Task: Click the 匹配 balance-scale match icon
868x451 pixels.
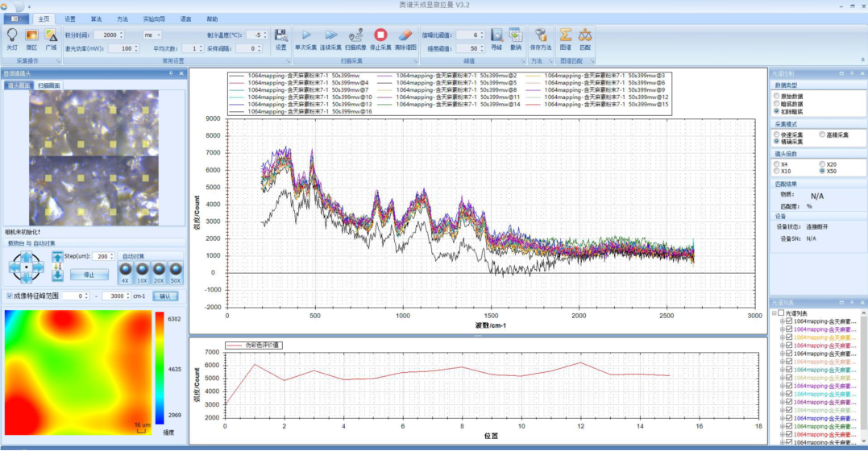Action: 585,35
